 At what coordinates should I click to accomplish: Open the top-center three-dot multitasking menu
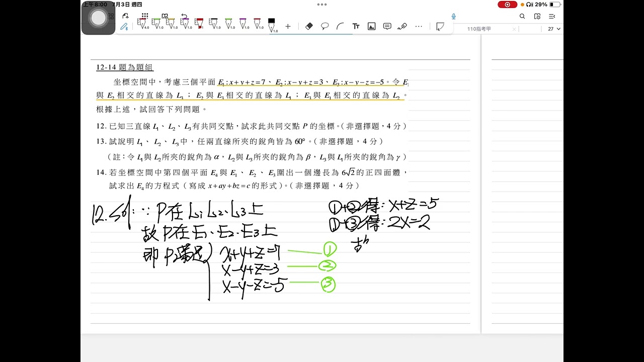[322, 5]
